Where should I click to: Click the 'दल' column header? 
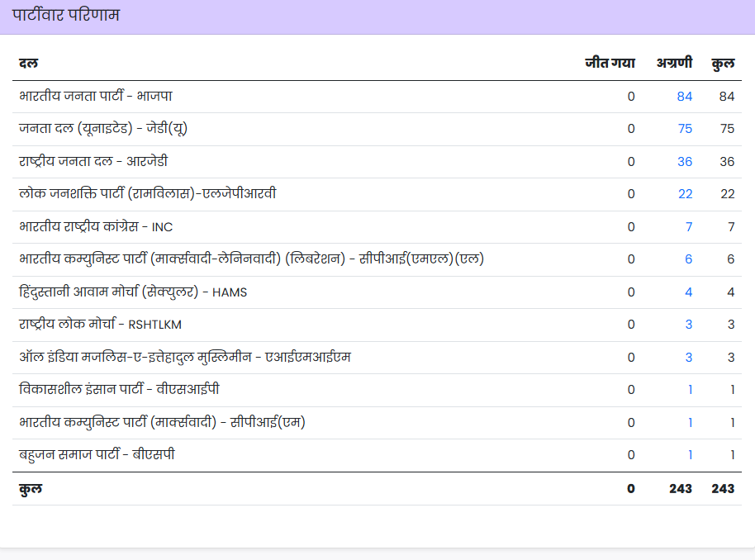click(28, 63)
